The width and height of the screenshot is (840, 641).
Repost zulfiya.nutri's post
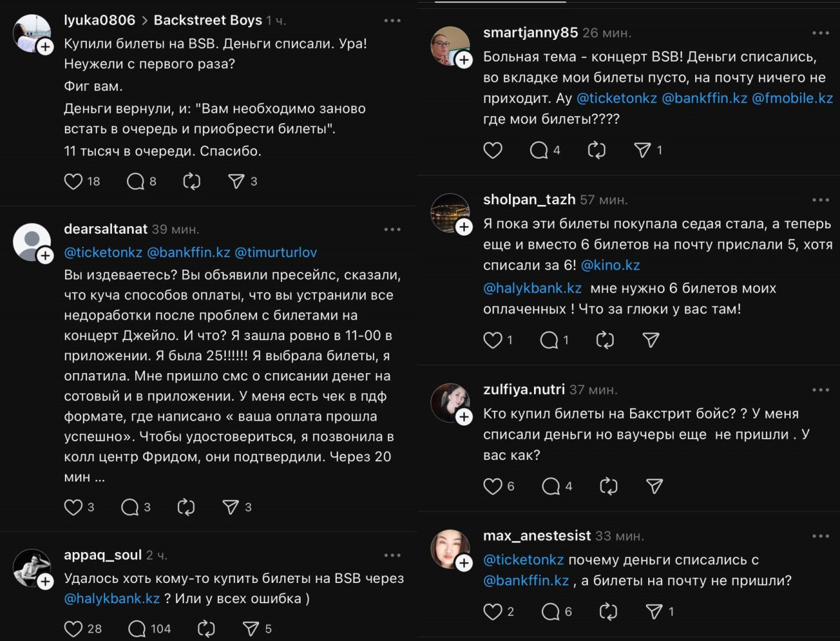[x=608, y=486]
